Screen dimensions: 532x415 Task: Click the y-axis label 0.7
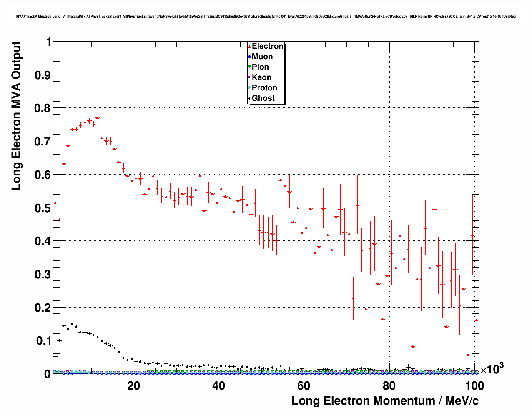(43, 141)
